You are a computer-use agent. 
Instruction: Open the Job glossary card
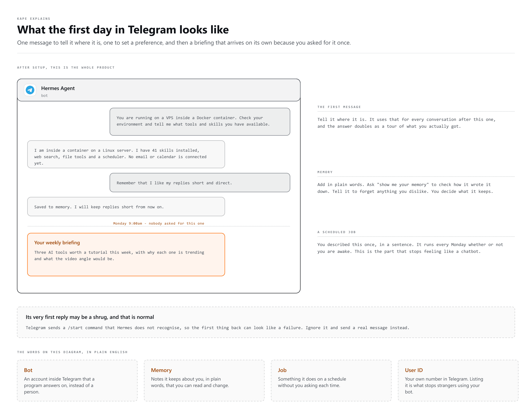point(331,380)
